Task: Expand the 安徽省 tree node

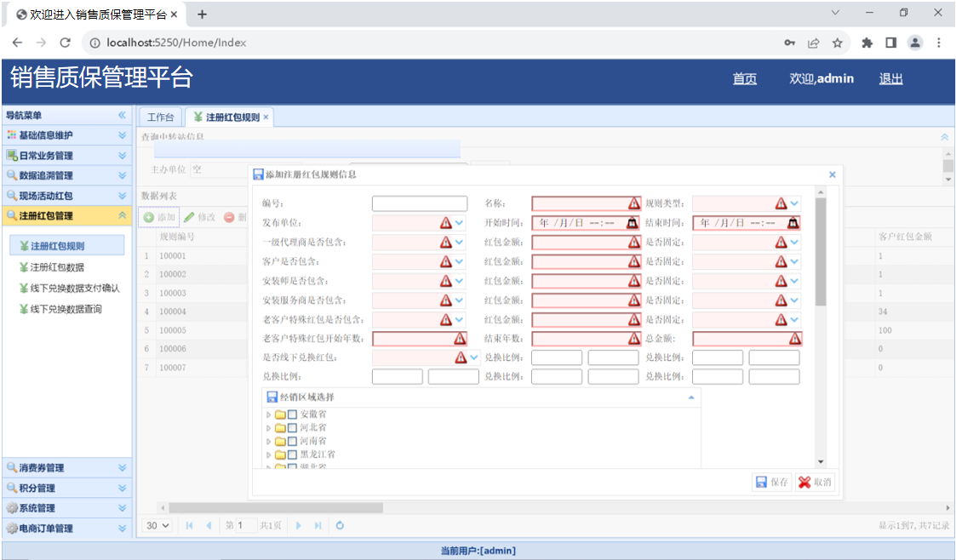Action: (268, 414)
